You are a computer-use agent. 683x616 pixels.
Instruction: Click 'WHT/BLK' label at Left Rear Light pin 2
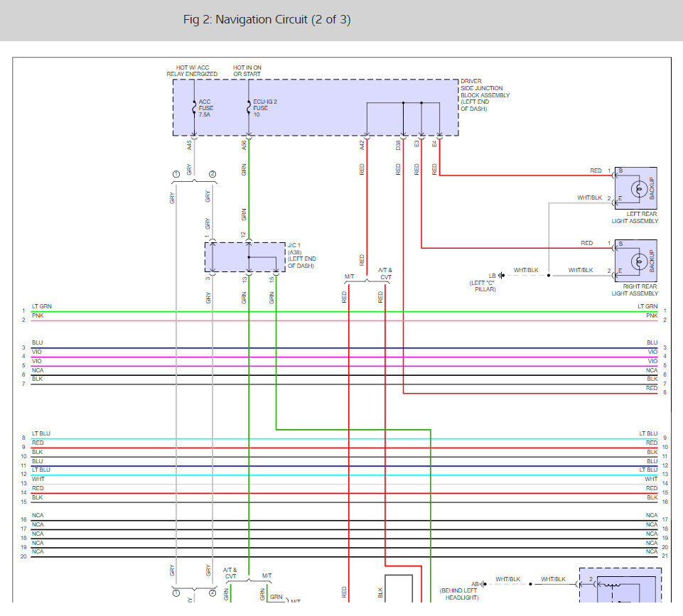(590, 198)
